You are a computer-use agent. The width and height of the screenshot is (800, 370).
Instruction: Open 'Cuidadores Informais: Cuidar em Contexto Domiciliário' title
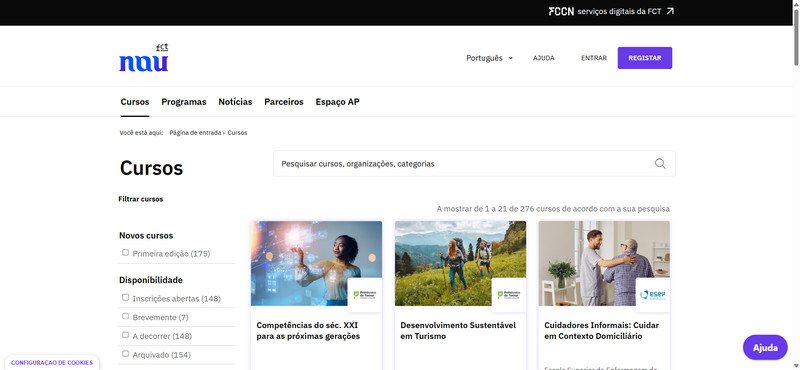coord(602,331)
